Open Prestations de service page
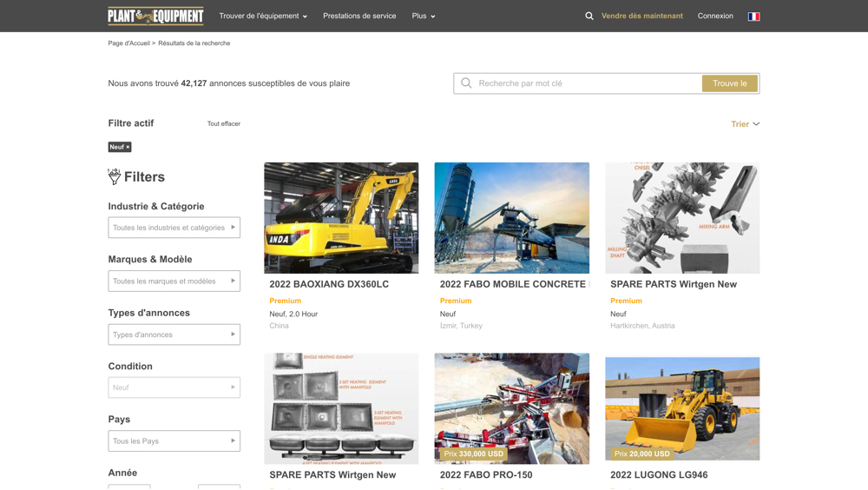The height and width of the screenshot is (490, 868). pos(359,17)
